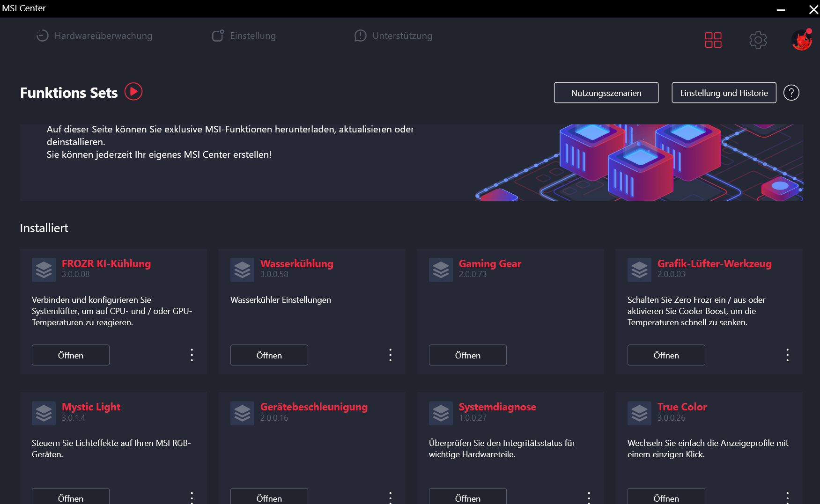Click the True Color layers icon
Image resolution: width=820 pixels, height=504 pixels.
[640, 413]
